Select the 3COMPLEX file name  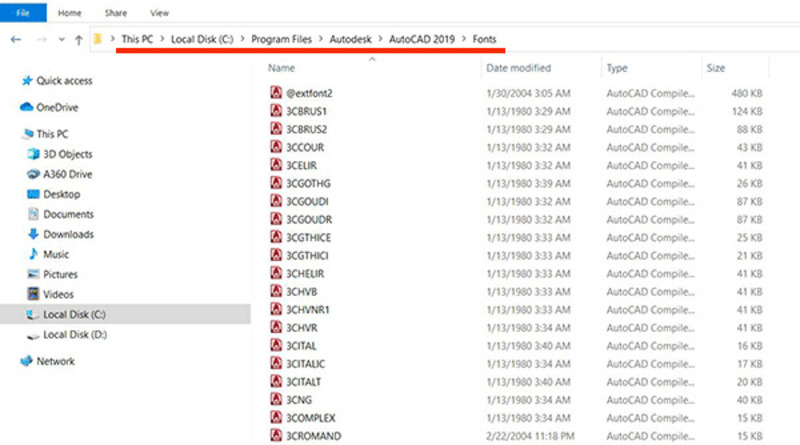pyautogui.click(x=310, y=418)
